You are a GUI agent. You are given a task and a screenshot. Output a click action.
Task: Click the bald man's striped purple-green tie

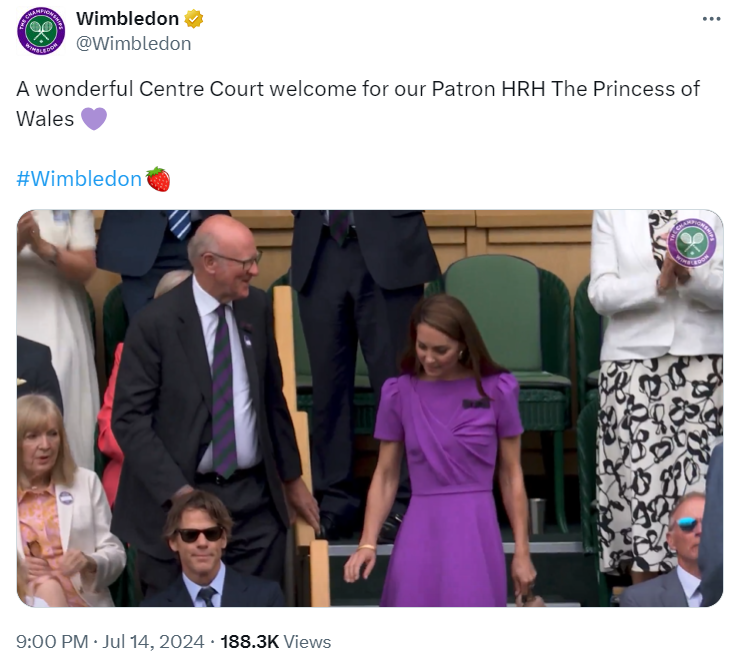[223, 391]
